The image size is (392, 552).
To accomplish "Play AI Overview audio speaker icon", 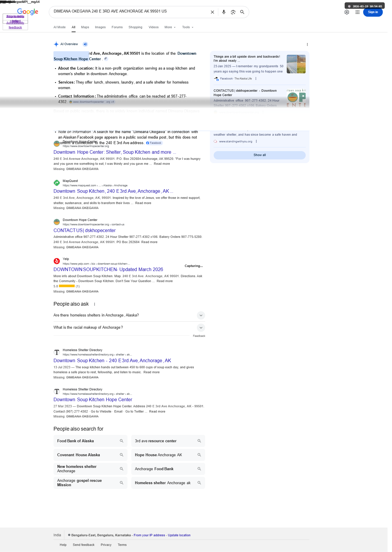I will pos(85,44).
